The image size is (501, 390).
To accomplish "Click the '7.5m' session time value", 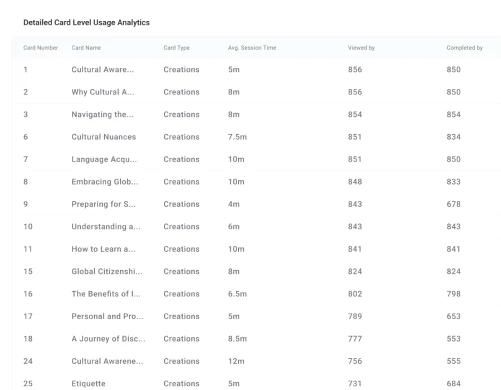I will point(237,137).
